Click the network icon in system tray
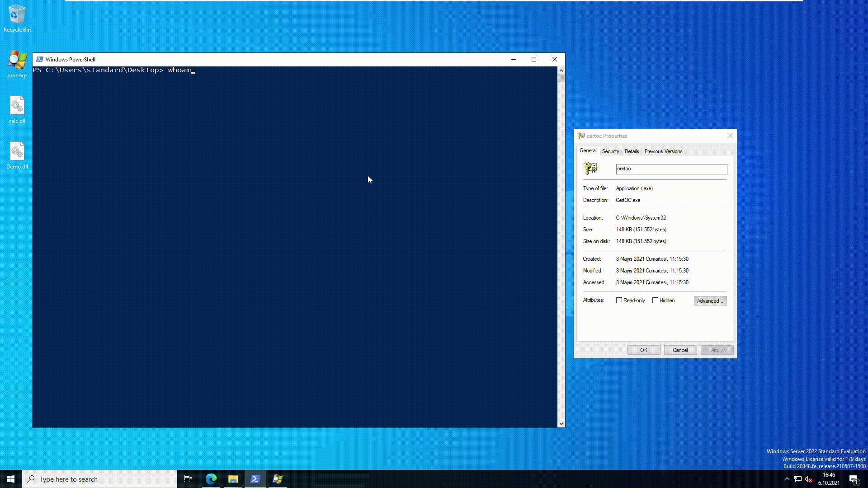Screen dimensions: 868x488 [x=797, y=479]
